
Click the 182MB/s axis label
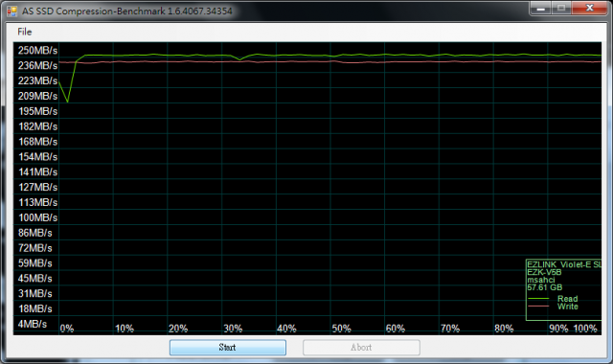coord(38,126)
